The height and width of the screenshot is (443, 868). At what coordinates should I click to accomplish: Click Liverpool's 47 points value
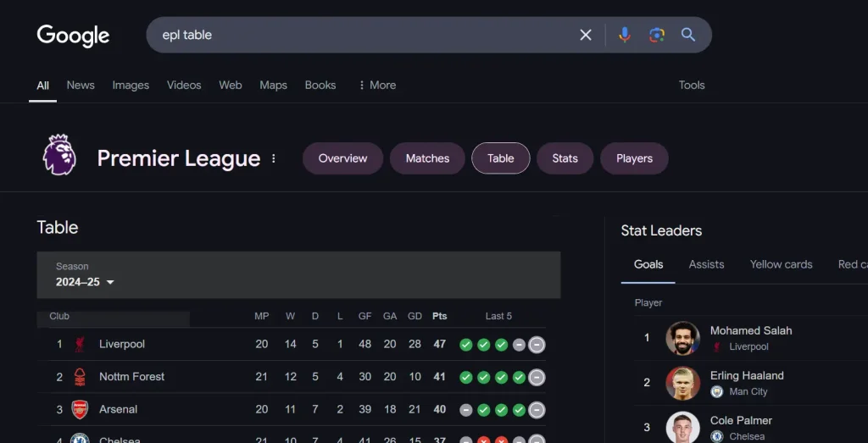(440, 344)
